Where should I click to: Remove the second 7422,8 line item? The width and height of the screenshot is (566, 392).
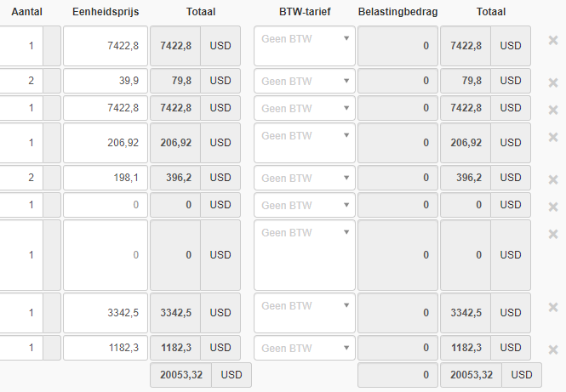coord(552,110)
